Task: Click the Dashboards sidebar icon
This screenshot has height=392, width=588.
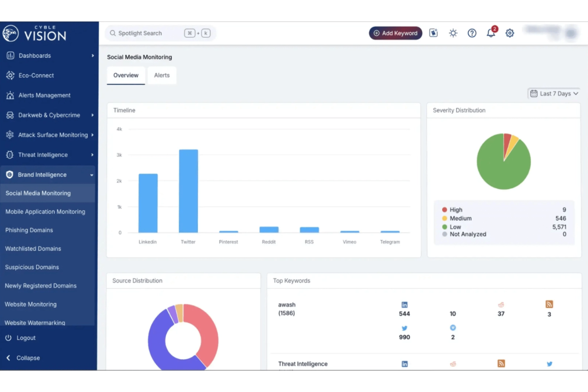Action: (10, 56)
